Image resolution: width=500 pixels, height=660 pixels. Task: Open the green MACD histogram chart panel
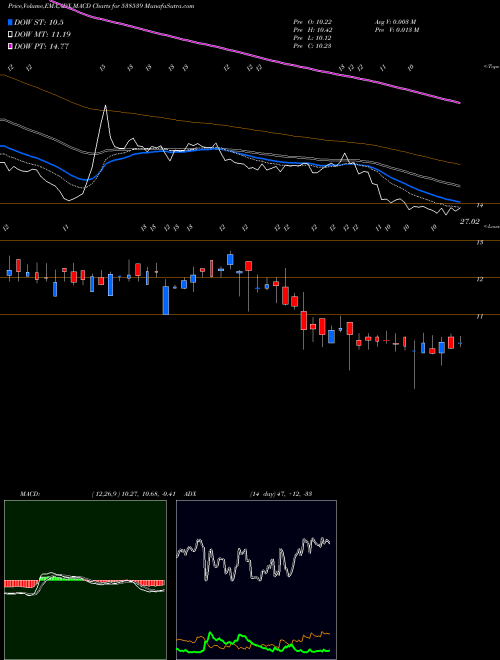[x=85, y=580]
